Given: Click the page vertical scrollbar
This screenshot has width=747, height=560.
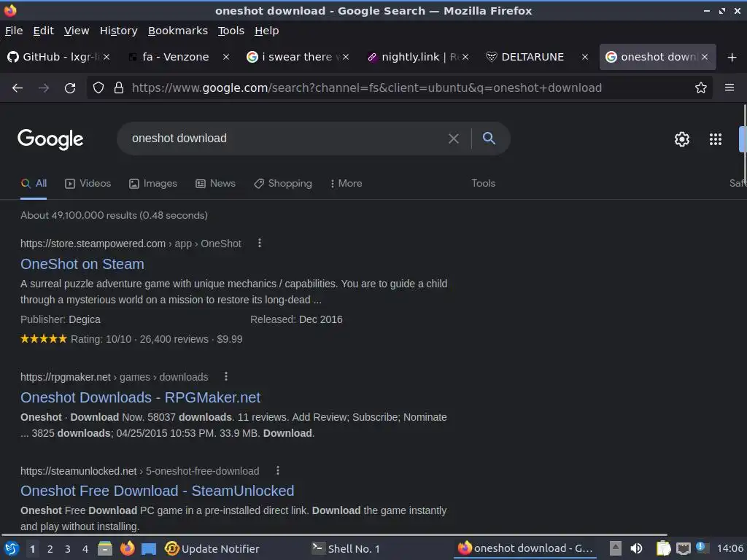Looking at the screenshot, I should point(744,143).
